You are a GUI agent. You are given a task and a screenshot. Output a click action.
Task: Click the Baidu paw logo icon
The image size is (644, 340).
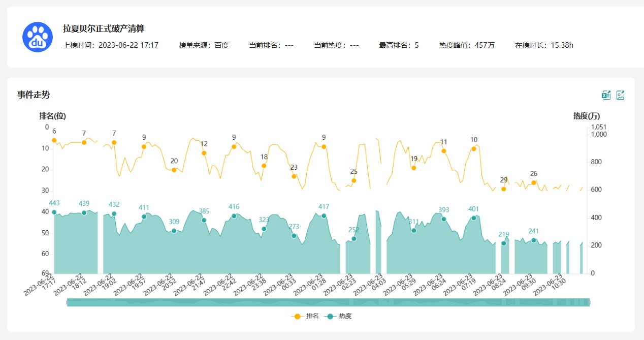tap(38, 37)
